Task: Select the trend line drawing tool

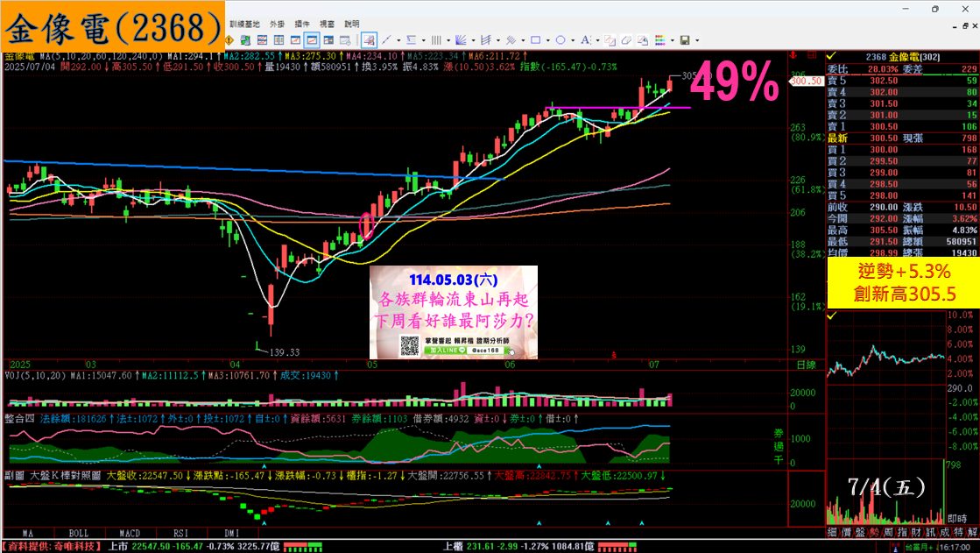Action: tap(386, 40)
